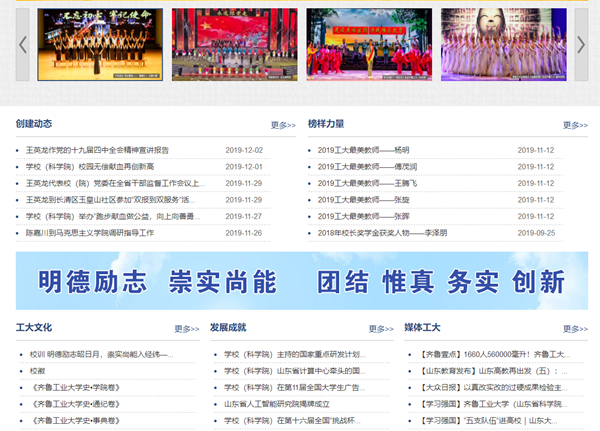
Task: Expand 更多>> beside 媒体工大
Action: pos(575,329)
